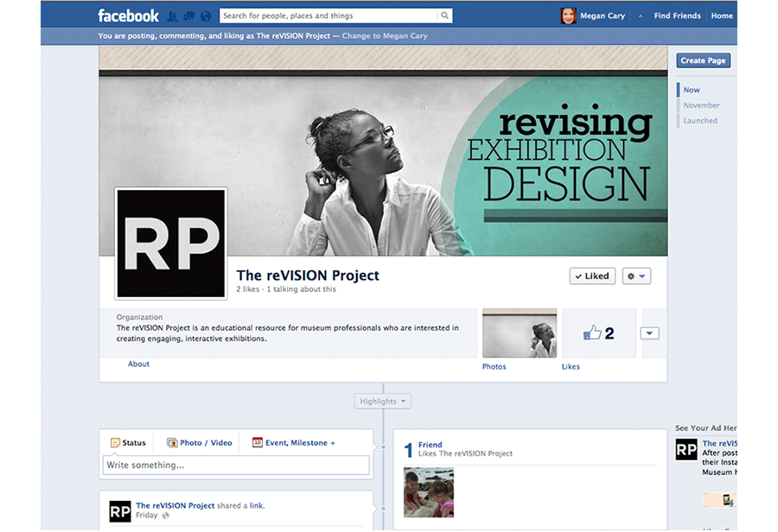Click the Friend link in likes box
The height and width of the screenshot is (532, 778).
[x=430, y=445]
